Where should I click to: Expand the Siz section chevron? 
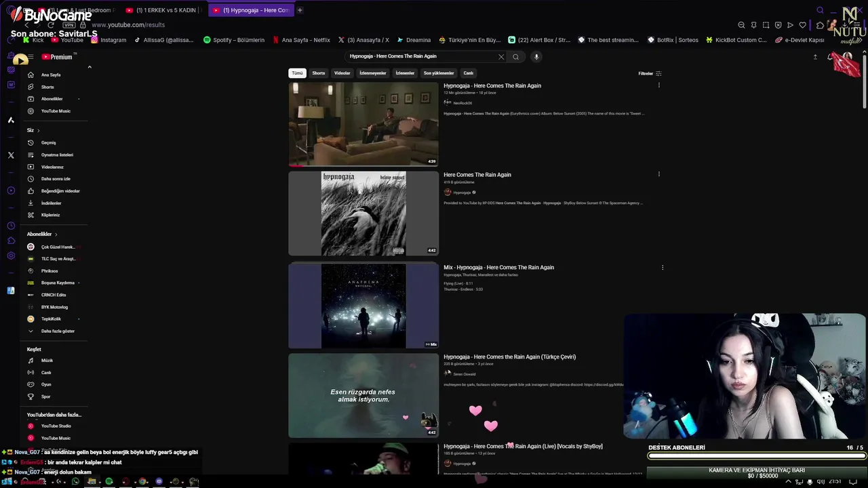(x=38, y=130)
